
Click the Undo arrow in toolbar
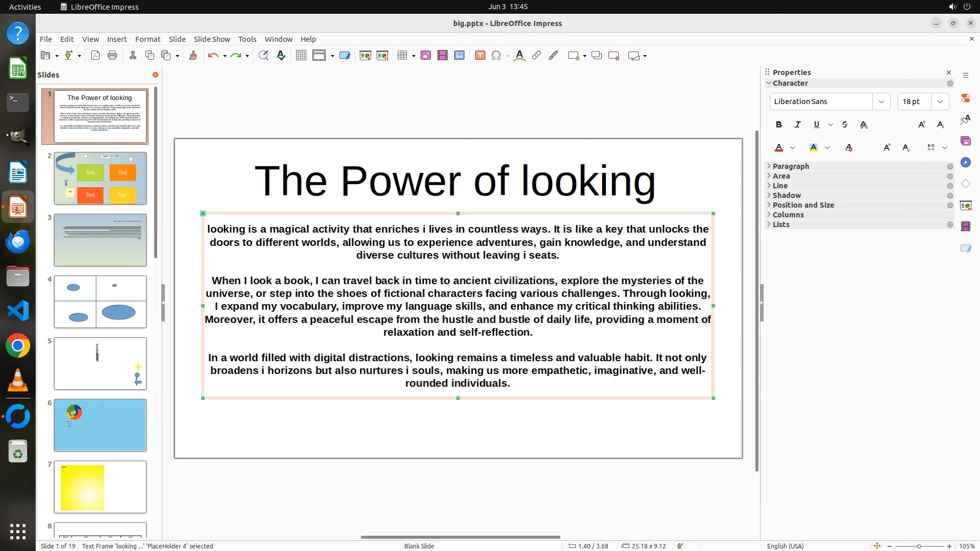tap(213, 56)
